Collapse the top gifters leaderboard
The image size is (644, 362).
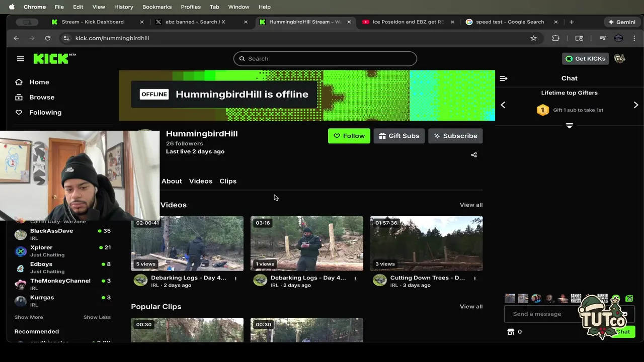pyautogui.click(x=570, y=125)
